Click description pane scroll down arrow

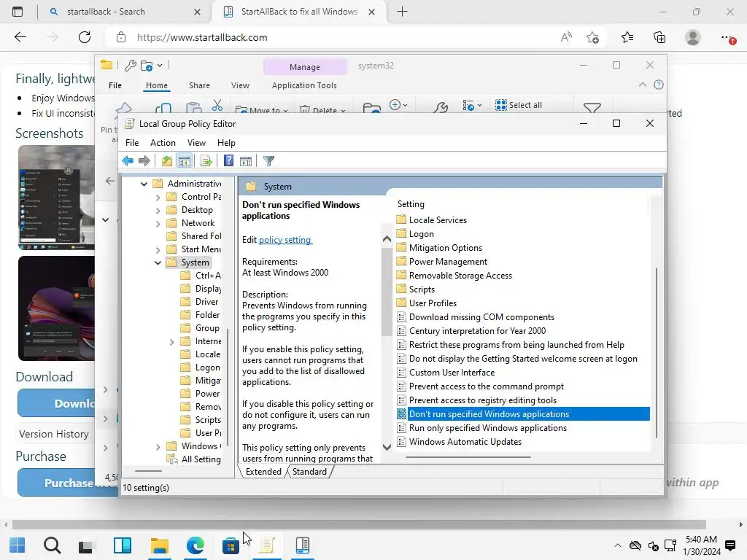tap(387, 447)
